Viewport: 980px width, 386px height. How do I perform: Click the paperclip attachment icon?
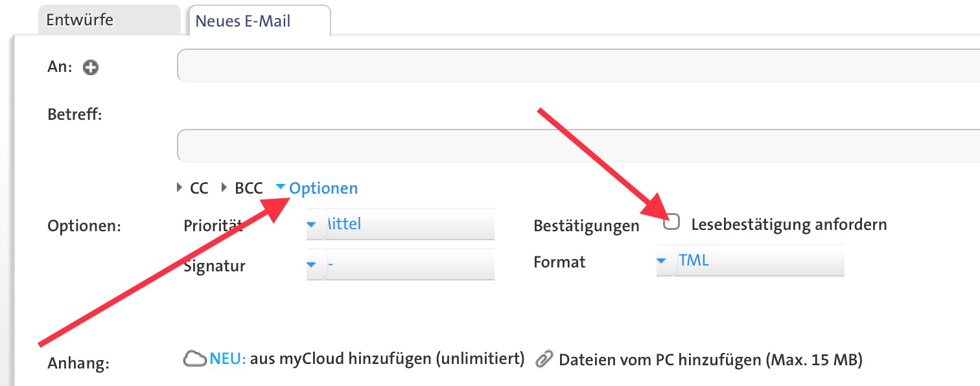pos(545,359)
